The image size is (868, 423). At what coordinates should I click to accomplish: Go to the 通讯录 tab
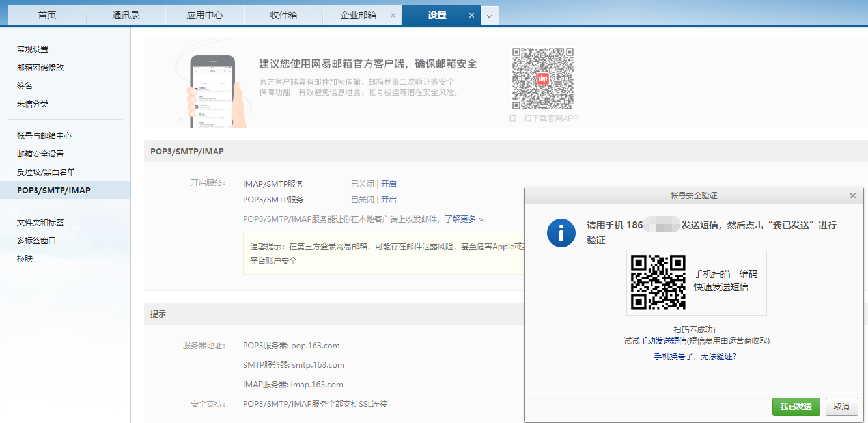point(126,15)
